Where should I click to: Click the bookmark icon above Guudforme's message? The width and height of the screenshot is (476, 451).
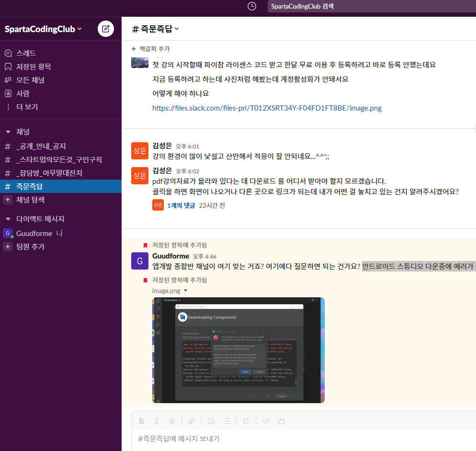(146, 245)
